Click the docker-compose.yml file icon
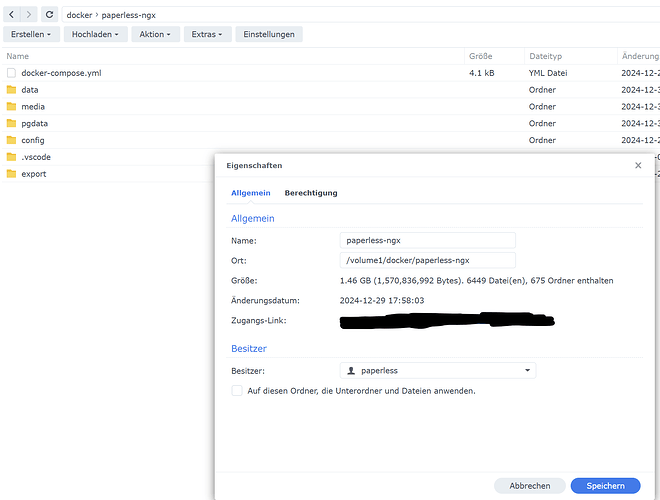The width and height of the screenshot is (660, 500). (11, 73)
